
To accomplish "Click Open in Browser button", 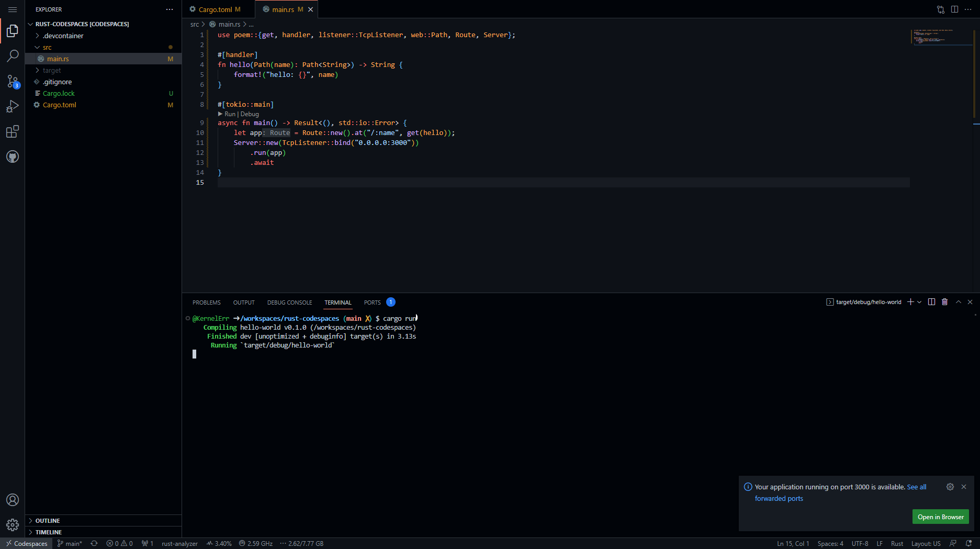I will tap(940, 517).
